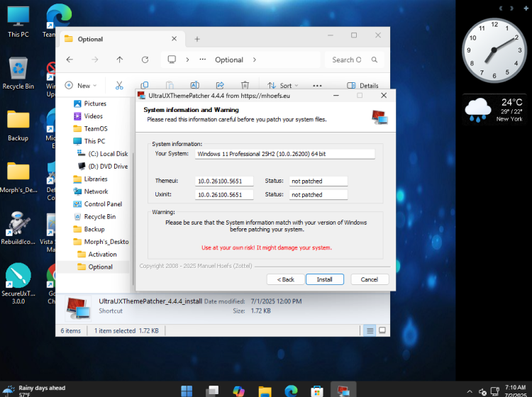Click the New York weather widget
The image size is (532, 397).
[494, 110]
